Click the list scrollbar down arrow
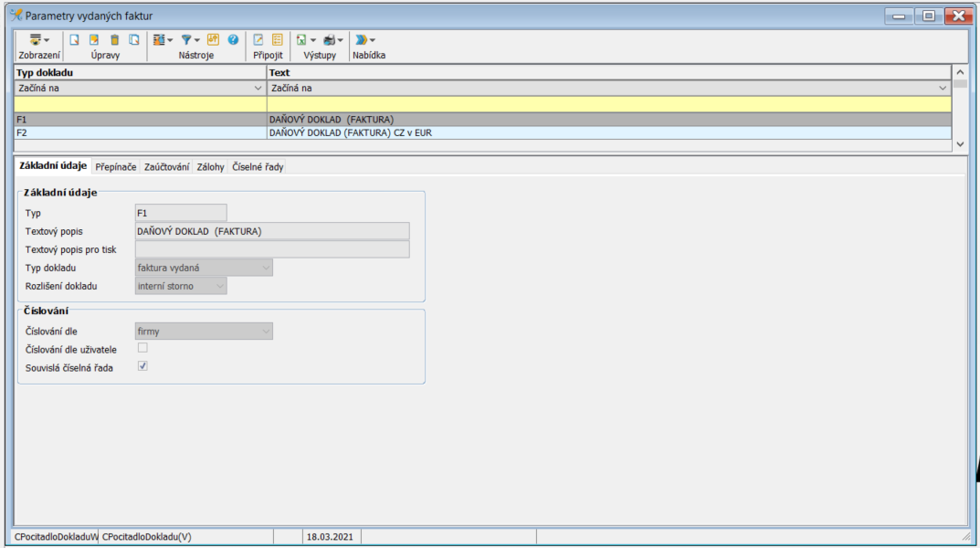This screenshot has height=548, width=980. pyautogui.click(x=959, y=144)
